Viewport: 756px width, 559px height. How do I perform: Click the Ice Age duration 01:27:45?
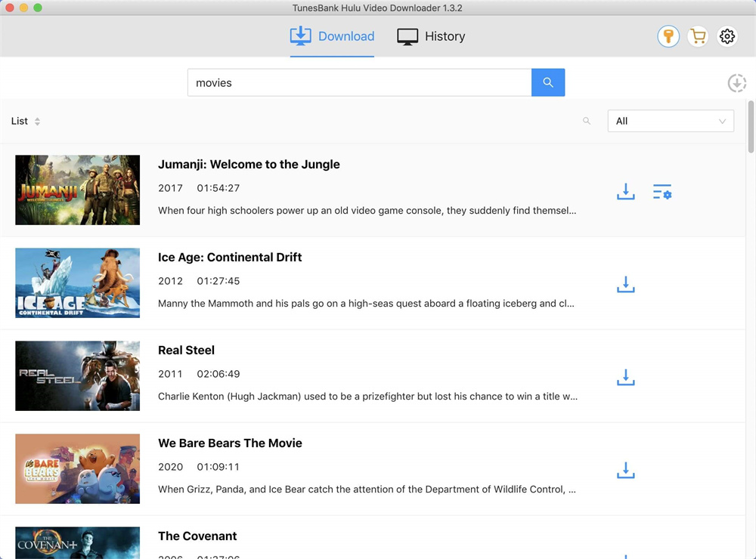(218, 281)
